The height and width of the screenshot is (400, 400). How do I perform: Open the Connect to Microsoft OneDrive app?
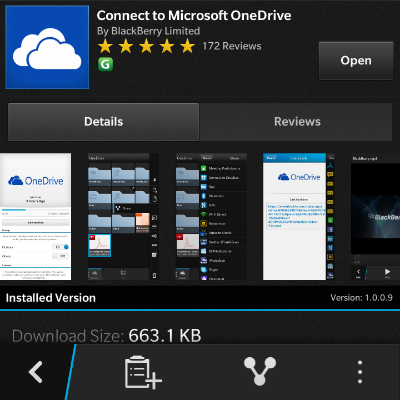[356, 61]
